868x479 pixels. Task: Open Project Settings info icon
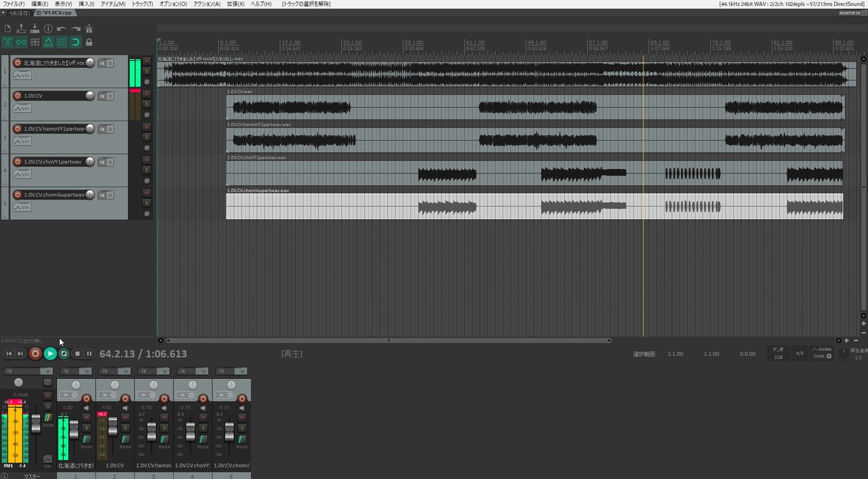pyautogui.click(x=48, y=28)
